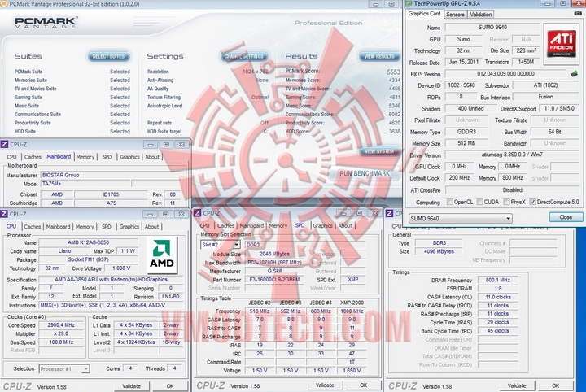586x392 pixels.
Task: Click the GPU-Z title bar icon
Action: click(409, 3)
